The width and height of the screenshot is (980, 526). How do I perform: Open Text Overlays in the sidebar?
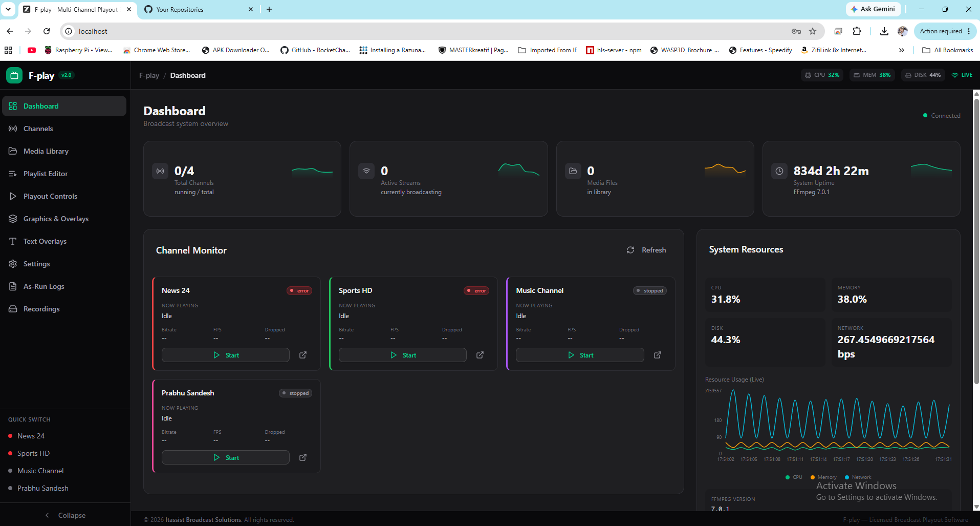click(x=64, y=241)
